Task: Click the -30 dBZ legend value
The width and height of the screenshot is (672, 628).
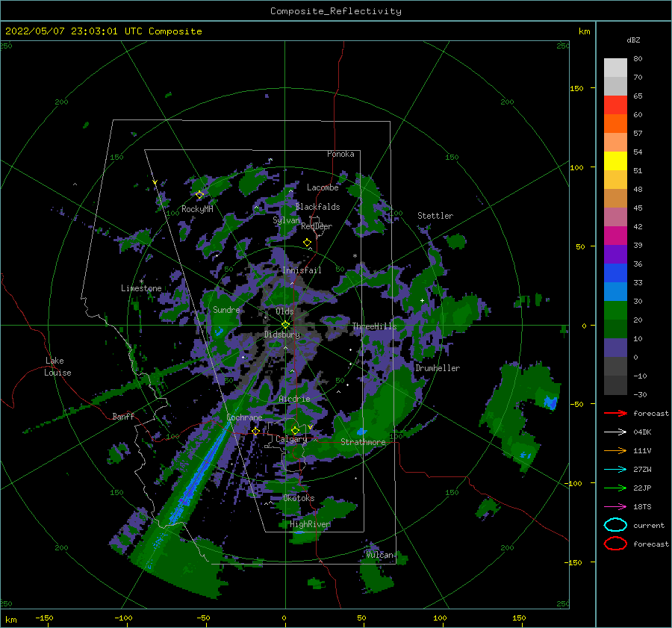Action: pyautogui.click(x=640, y=394)
